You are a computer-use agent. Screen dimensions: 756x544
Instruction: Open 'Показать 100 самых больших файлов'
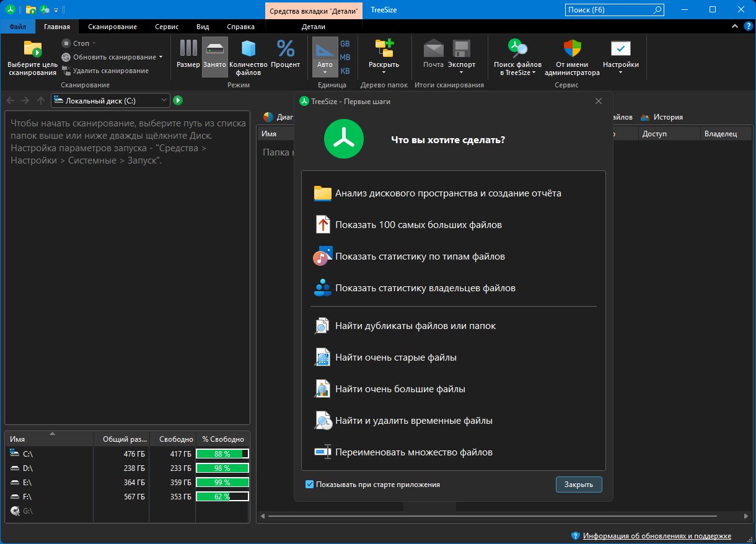point(418,225)
